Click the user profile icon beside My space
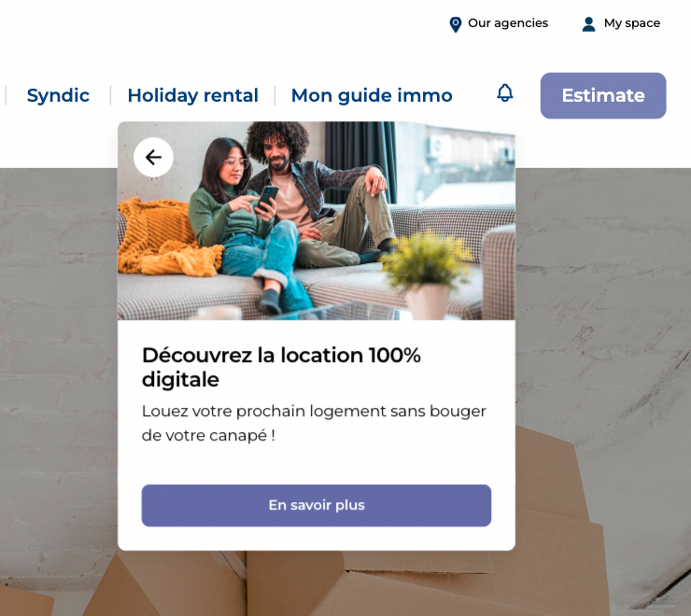691x616 pixels. pos(588,24)
